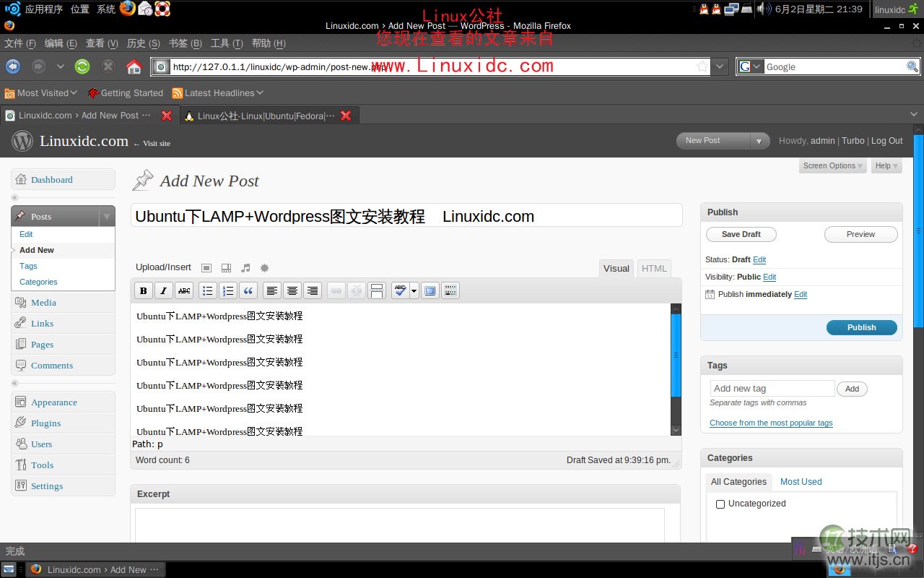Close the Add New Post browser tab
Image resolution: width=924 pixels, height=578 pixels.
167,116
